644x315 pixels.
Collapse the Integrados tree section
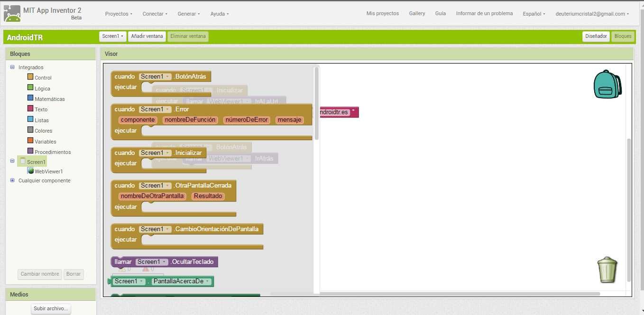pos(12,67)
